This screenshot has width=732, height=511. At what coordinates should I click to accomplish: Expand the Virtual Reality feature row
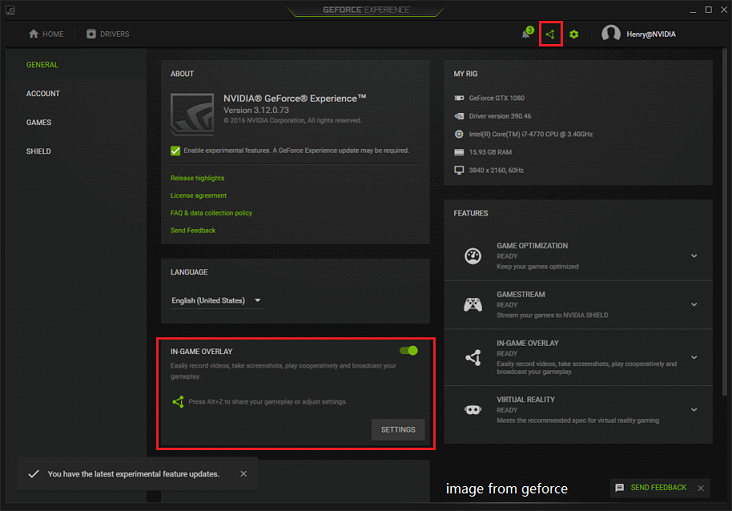694,410
